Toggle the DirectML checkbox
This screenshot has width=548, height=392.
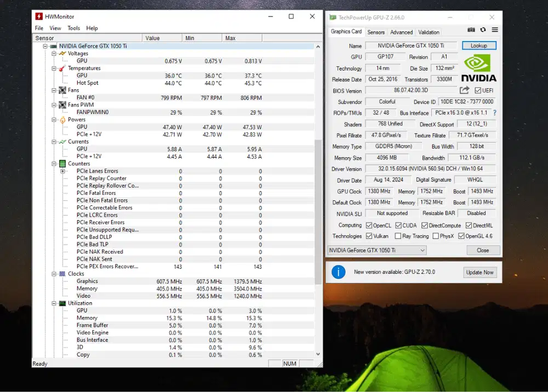tap(469, 226)
